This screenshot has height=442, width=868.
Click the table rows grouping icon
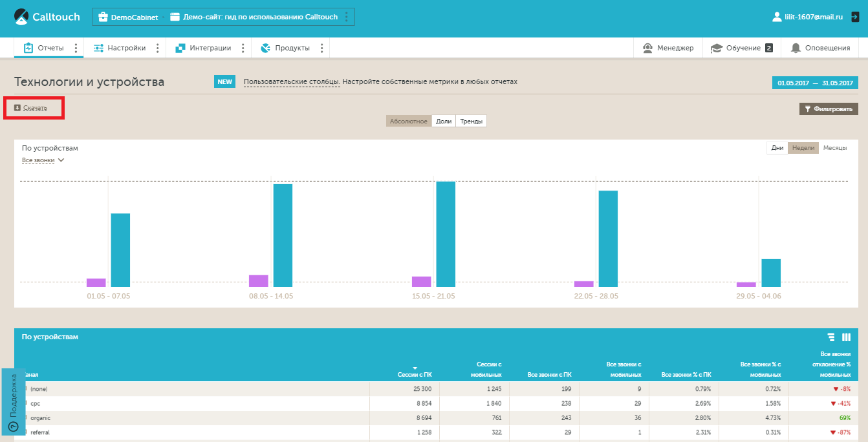tap(831, 337)
